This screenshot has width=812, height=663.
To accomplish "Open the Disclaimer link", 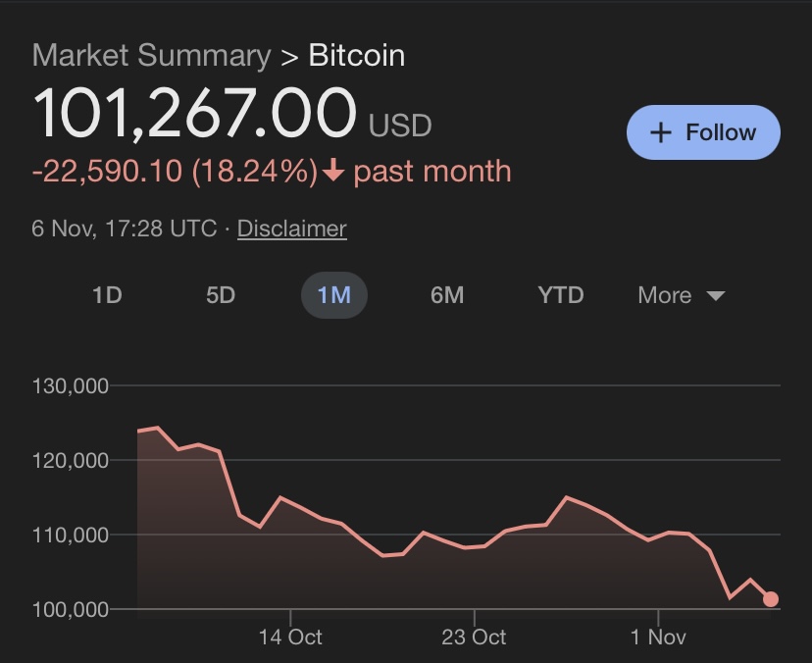I will 292,229.
